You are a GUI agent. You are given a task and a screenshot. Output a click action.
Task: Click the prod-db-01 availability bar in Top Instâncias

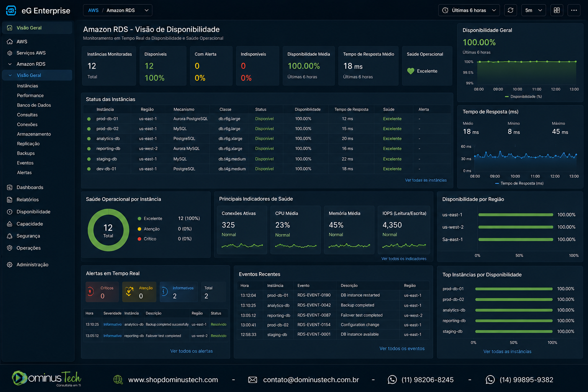click(514, 289)
